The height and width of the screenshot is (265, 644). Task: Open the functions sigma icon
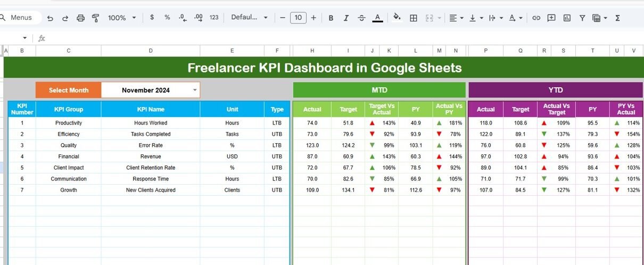pos(617,18)
